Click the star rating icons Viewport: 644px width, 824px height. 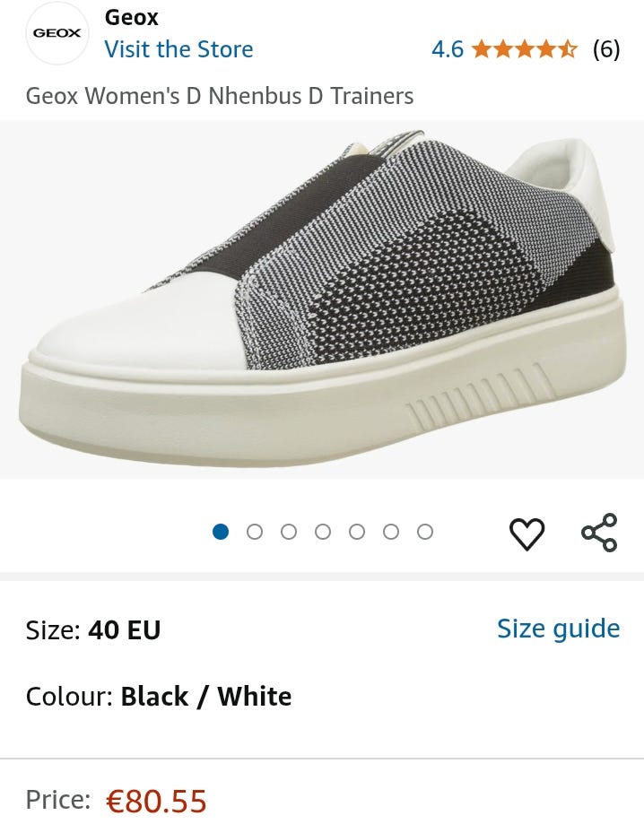(525, 49)
